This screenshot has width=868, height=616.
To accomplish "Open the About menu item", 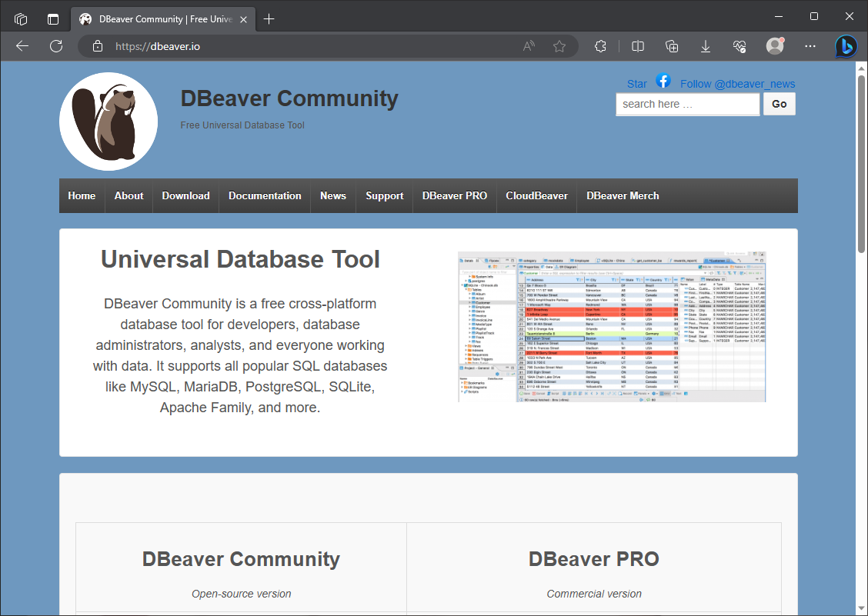I will click(129, 196).
